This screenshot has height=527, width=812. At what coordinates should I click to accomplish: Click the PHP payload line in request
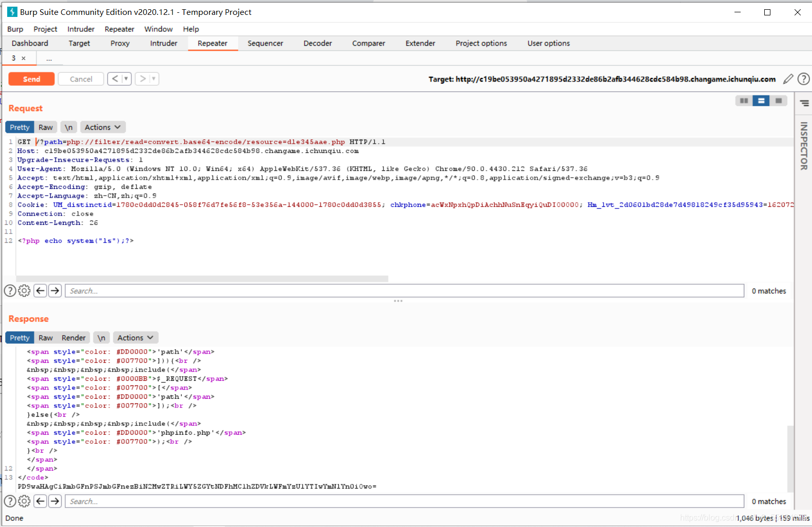pos(75,241)
